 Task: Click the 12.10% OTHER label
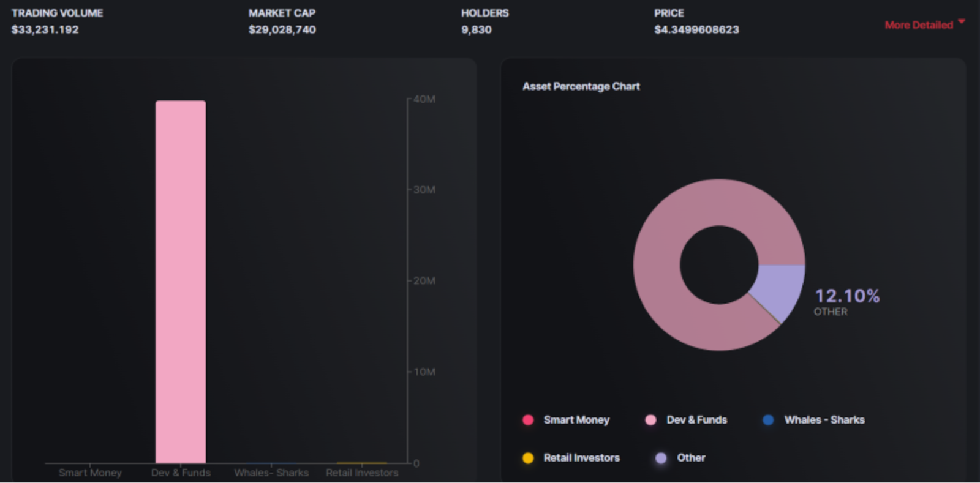coord(846,302)
